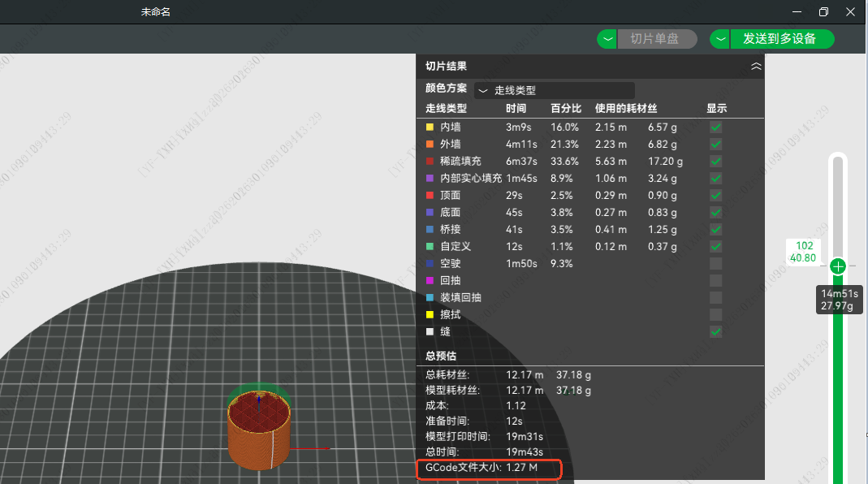The width and height of the screenshot is (868, 484).
Task: Uncheck sparse infill display checkbox
Action: pyautogui.click(x=715, y=162)
